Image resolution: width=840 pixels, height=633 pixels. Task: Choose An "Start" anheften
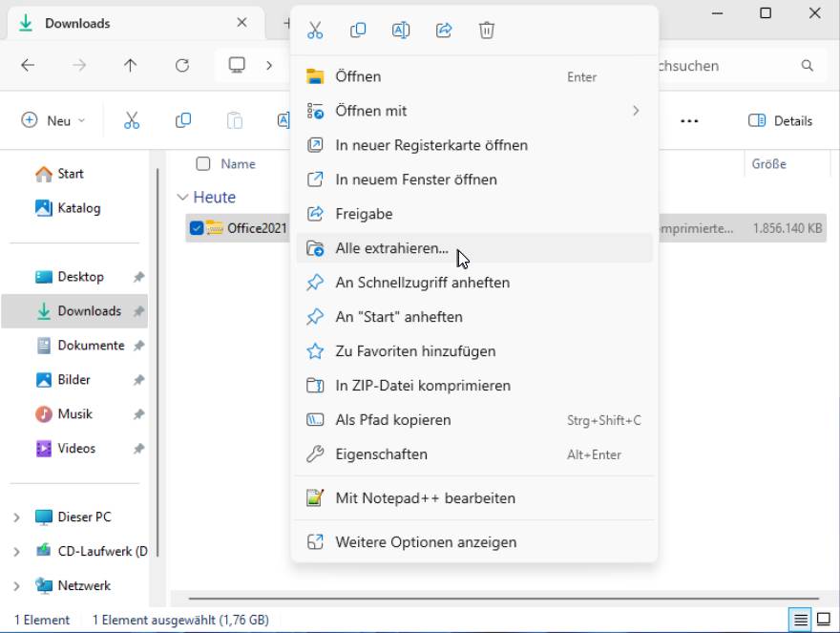coord(474,317)
